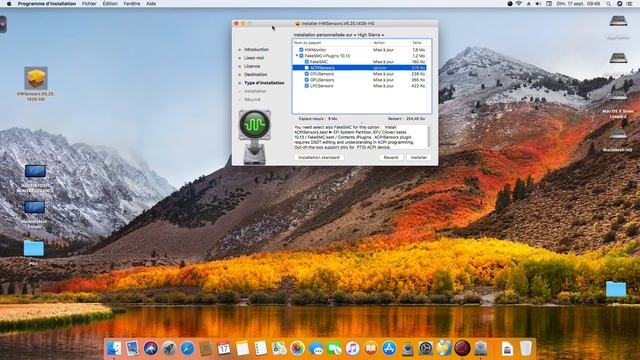Screen dimensions: 640x360
Task: Open Launchpad rocket icon
Action: click(x=169, y=348)
